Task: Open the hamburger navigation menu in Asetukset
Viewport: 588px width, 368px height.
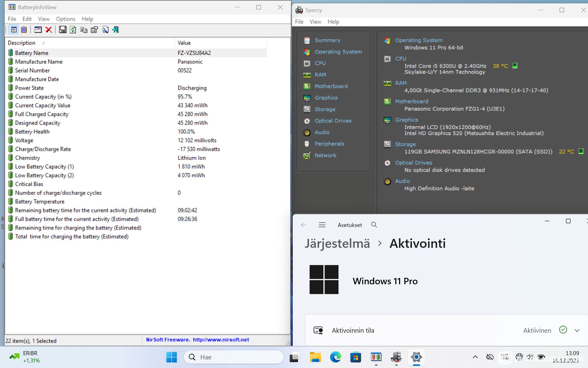Action: pos(322,225)
